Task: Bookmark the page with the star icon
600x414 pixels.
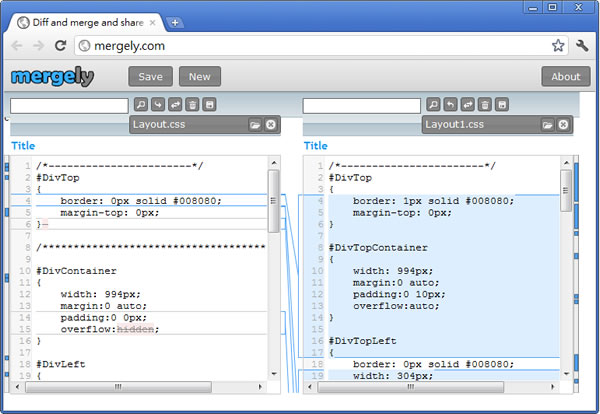Action: coord(558,45)
